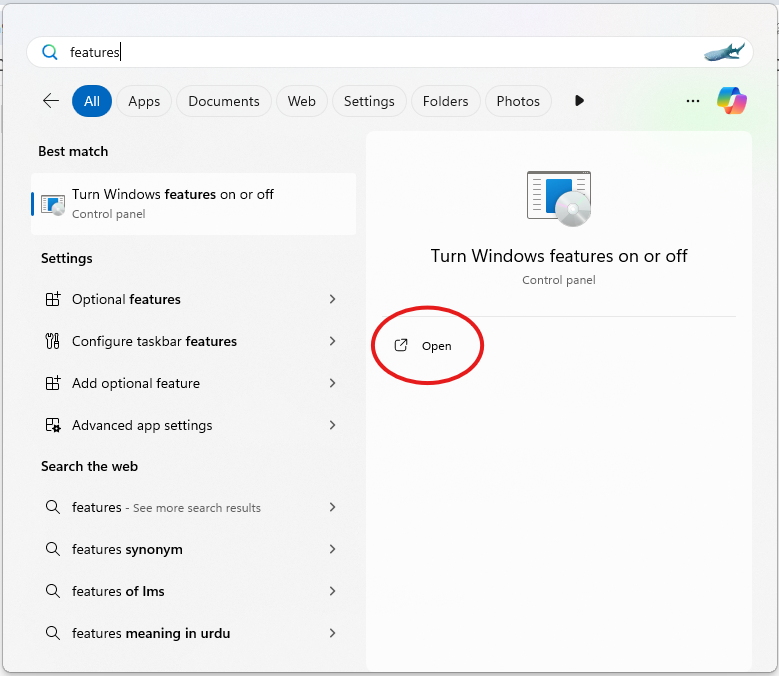
Task: Click magnifier icon beside features synonym
Action: tap(53, 549)
